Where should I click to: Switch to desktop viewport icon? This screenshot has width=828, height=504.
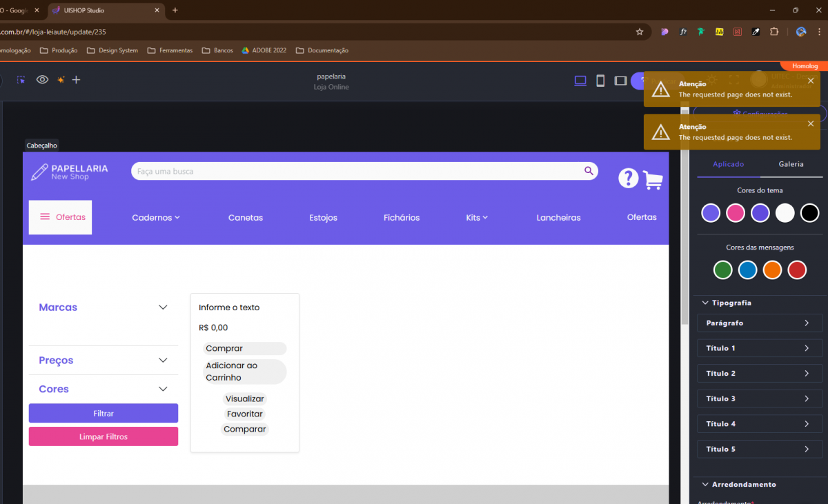pos(580,81)
